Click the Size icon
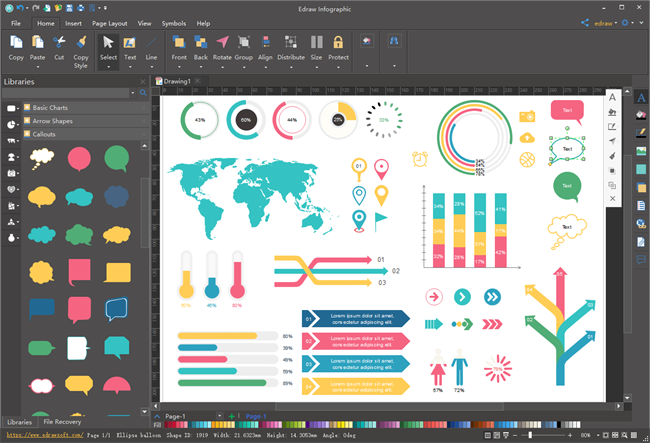 [x=316, y=42]
